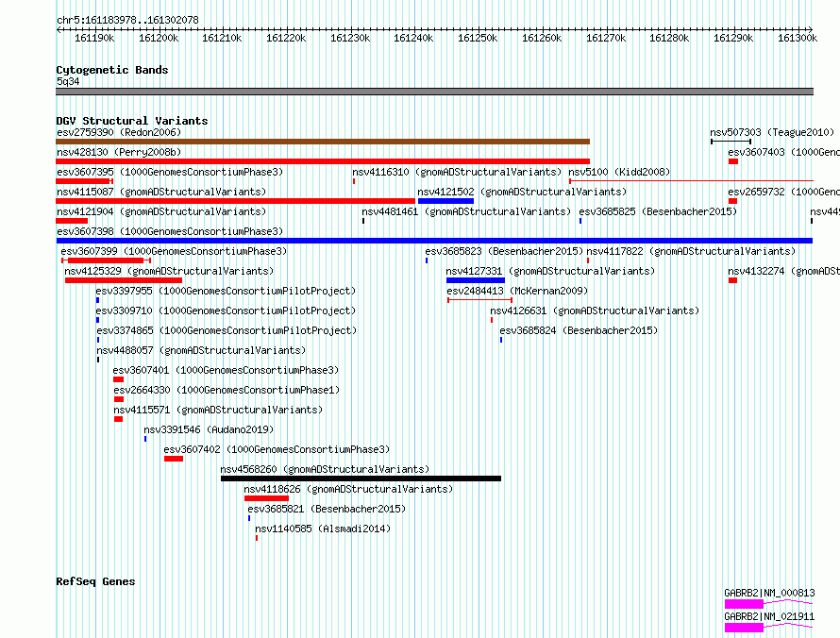Viewport: 840px width, 638px height.
Task: Select nsv4117822 gnomAD label
Action: tap(691, 251)
